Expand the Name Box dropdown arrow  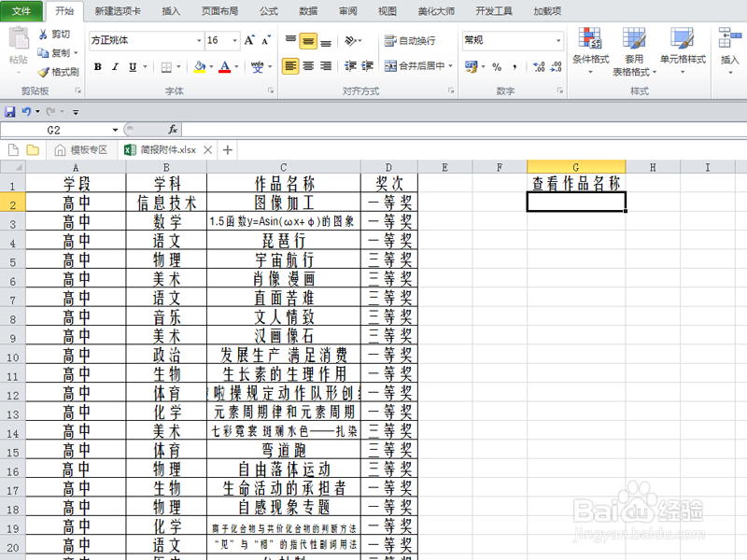115,130
